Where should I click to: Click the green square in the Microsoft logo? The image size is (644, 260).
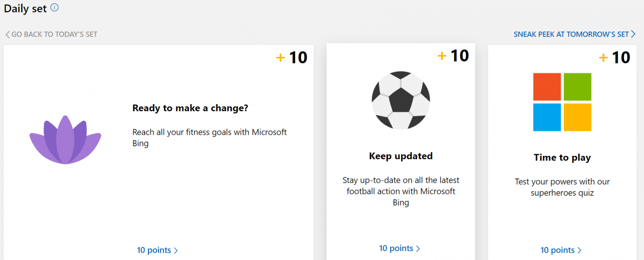click(x=577, y=87)
